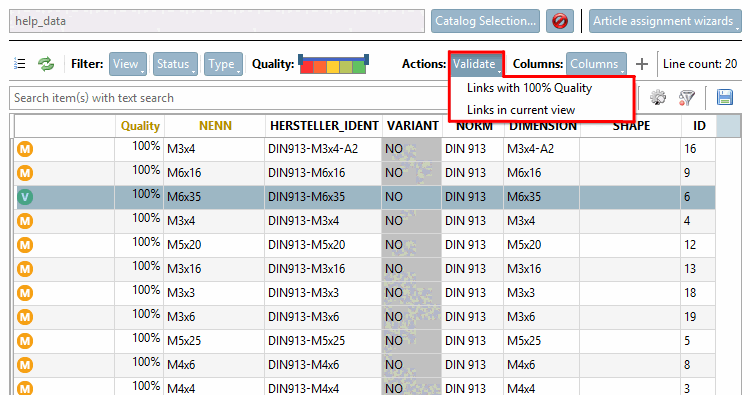Click the red segment of Quality bar
This screenshot has height=395, width=750.
(x=307, y=67)
